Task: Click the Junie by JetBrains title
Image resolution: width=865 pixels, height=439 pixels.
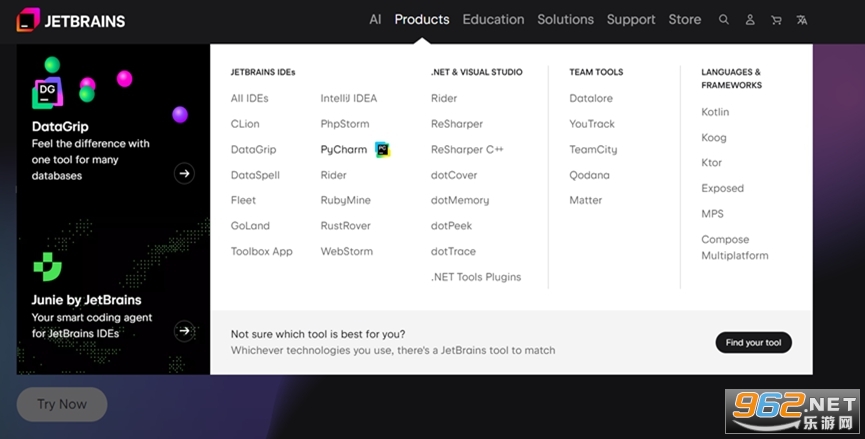Action: pyautogui.click(x=87, y=300)
